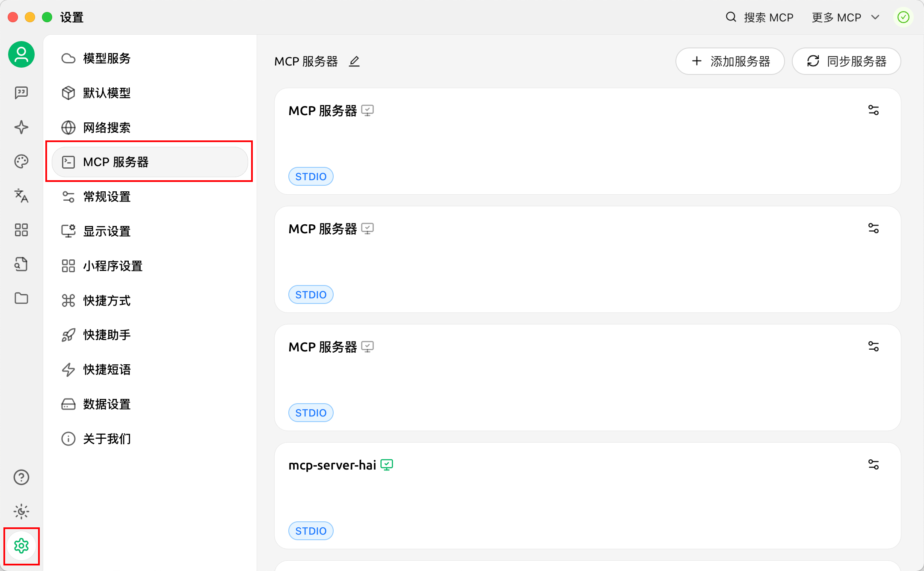924x571 pixels.
Task: Open the palette painting sidebar icon
Action: (x=21, y=161)
